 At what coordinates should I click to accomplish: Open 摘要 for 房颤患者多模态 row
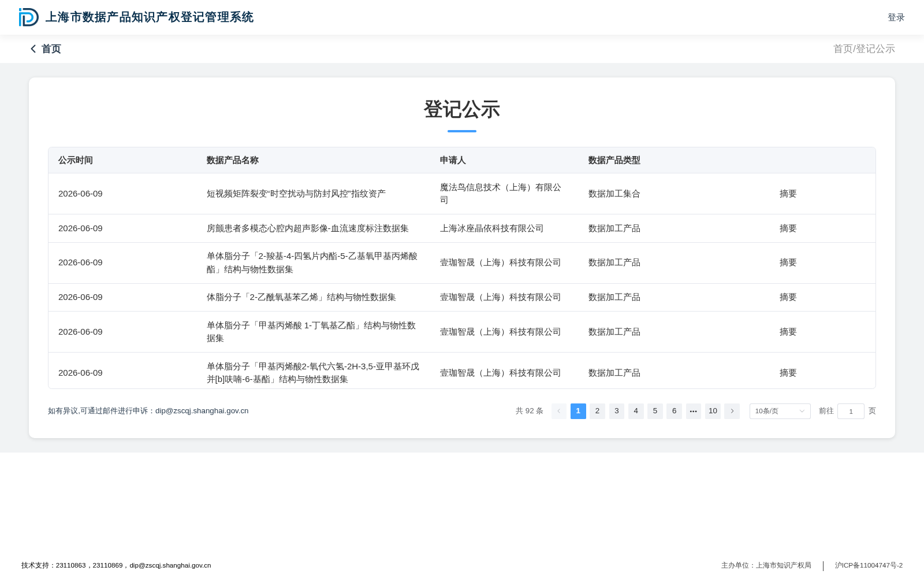point(788,228)
